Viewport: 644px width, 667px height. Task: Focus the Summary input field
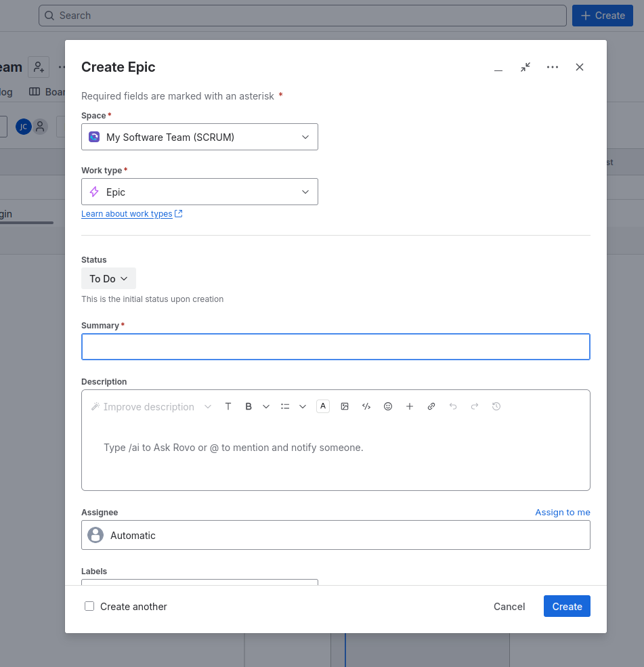336,347
